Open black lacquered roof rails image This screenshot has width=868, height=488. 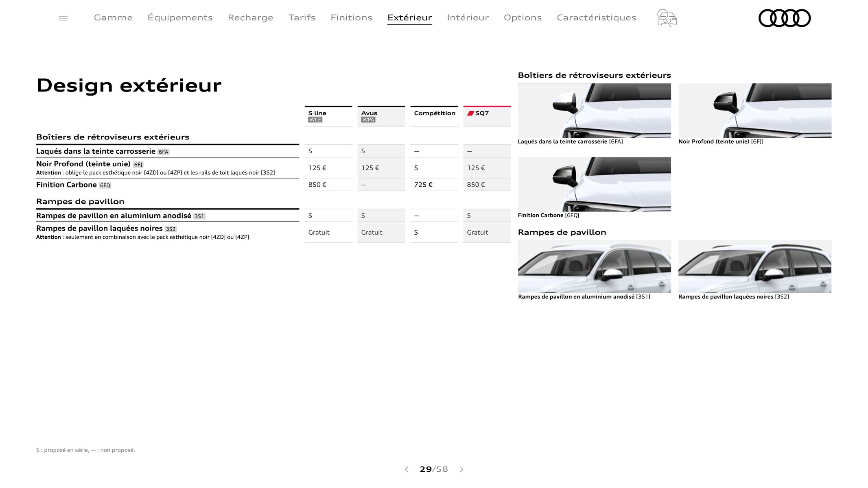pyautogui.click(x=755, y=266)
